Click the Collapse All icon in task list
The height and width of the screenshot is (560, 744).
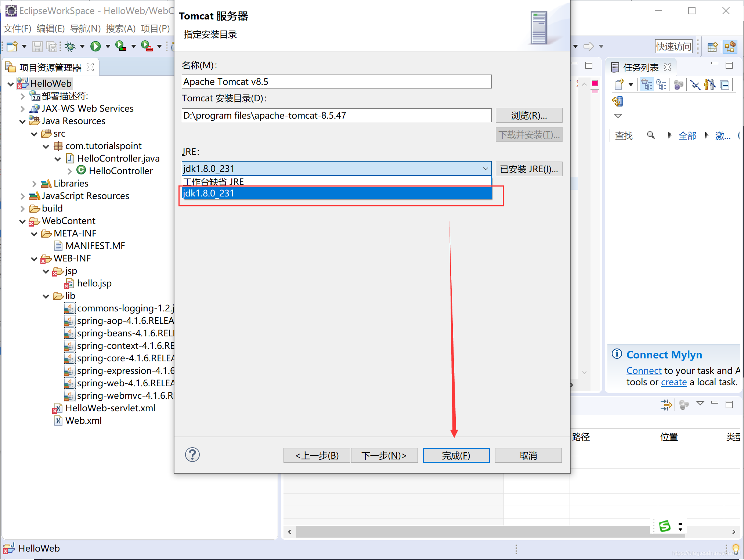click(725, 85)
